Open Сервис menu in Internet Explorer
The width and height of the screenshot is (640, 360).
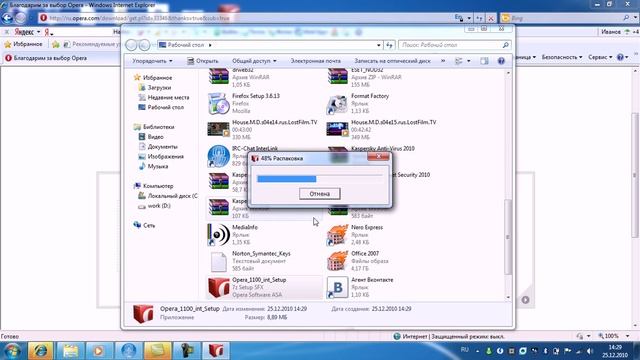(x=600, y=57)
